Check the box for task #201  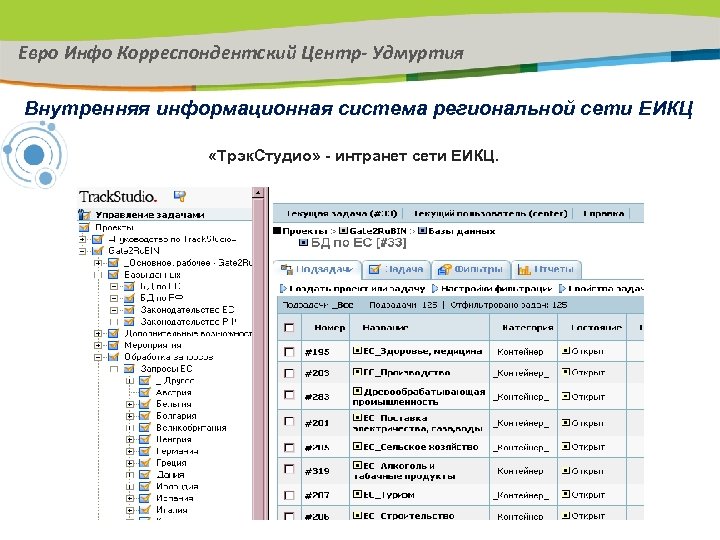point(289,421)
